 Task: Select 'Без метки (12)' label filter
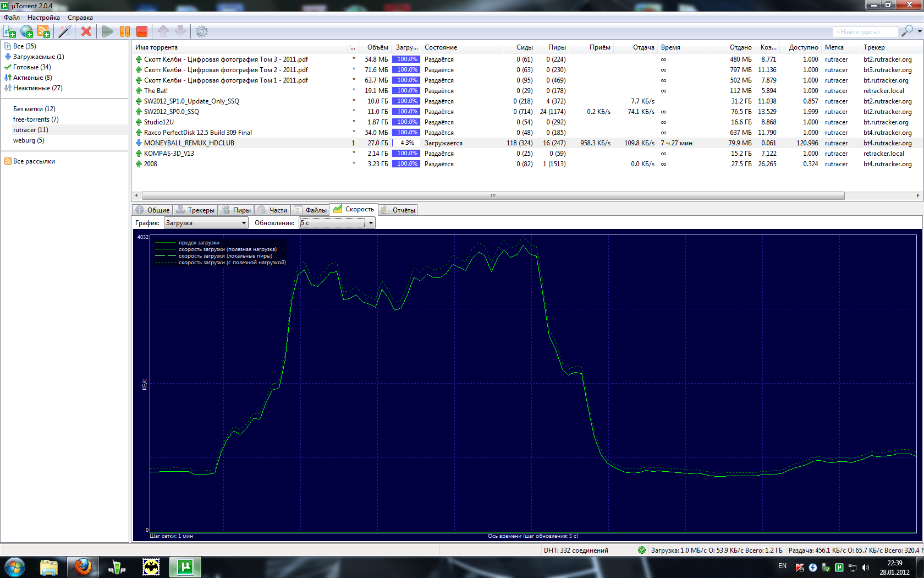coord(34,109)
